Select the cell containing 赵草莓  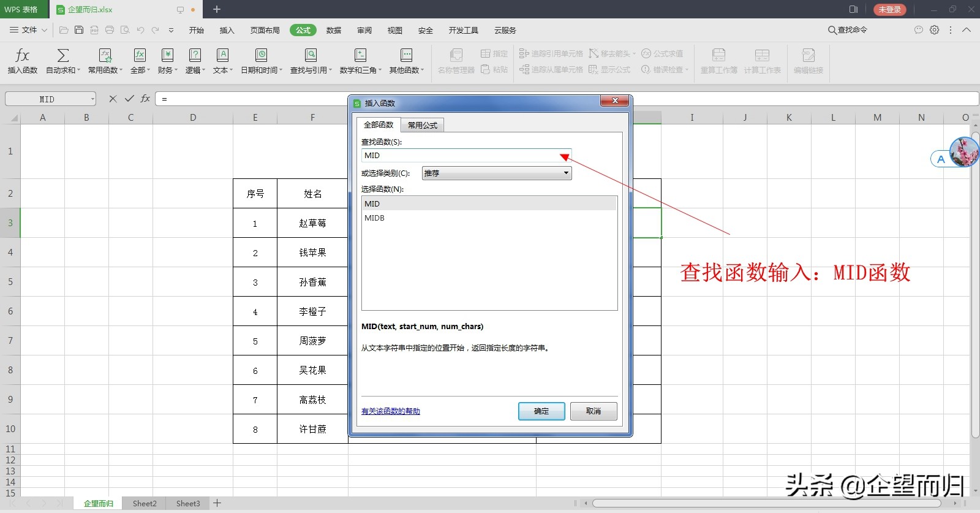tap(312, 223)
